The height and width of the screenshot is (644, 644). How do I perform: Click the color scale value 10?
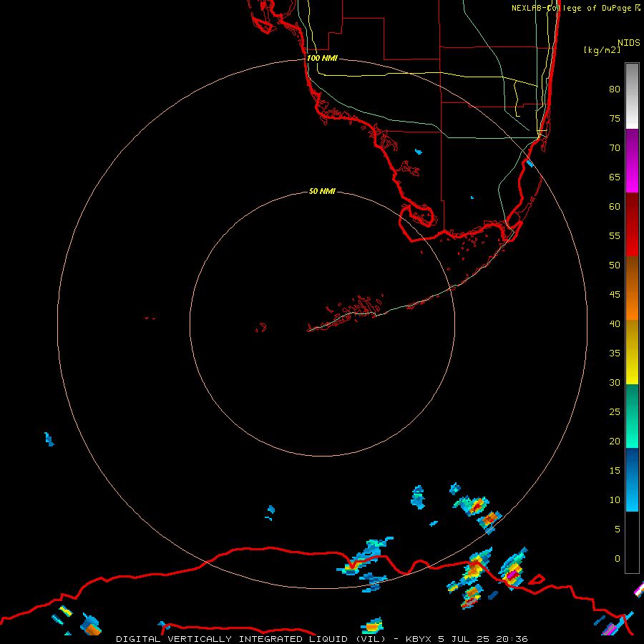[615, 500]
